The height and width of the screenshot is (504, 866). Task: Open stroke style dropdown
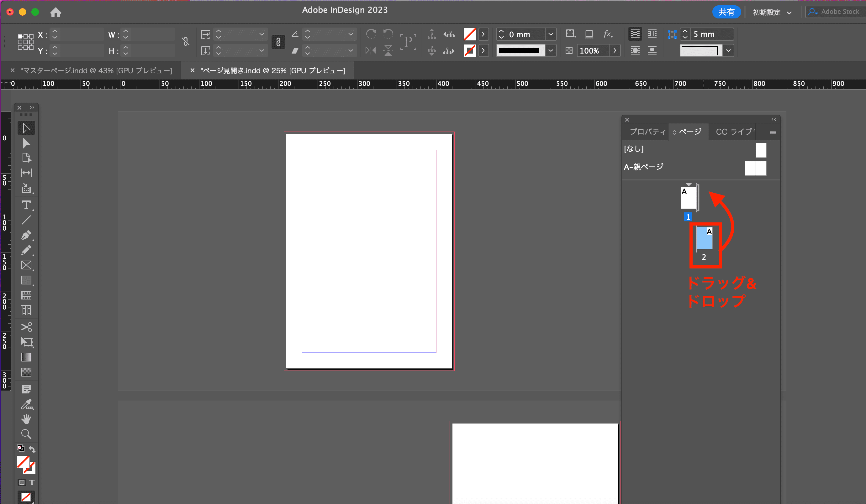tap(551, 51)
